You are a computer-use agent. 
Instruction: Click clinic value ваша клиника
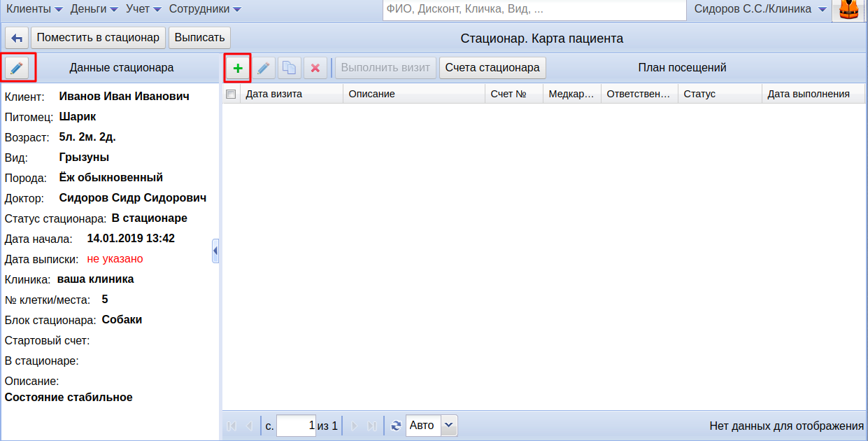(96, 279)
